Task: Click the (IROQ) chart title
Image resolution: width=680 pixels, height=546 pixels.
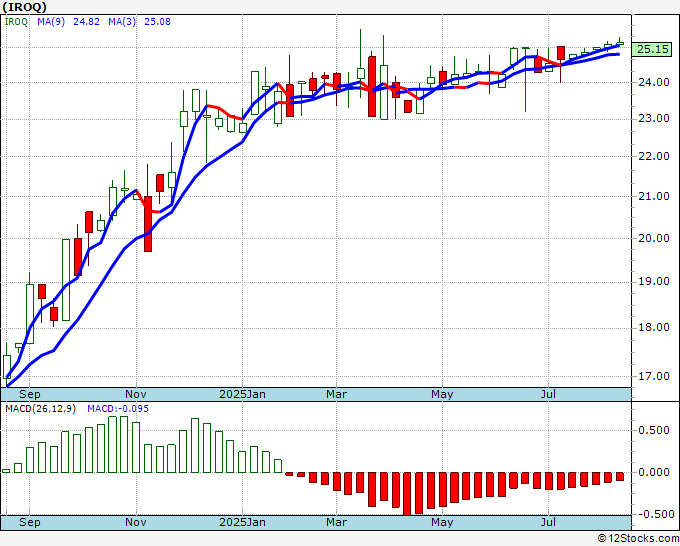Action: click(25, 7)
